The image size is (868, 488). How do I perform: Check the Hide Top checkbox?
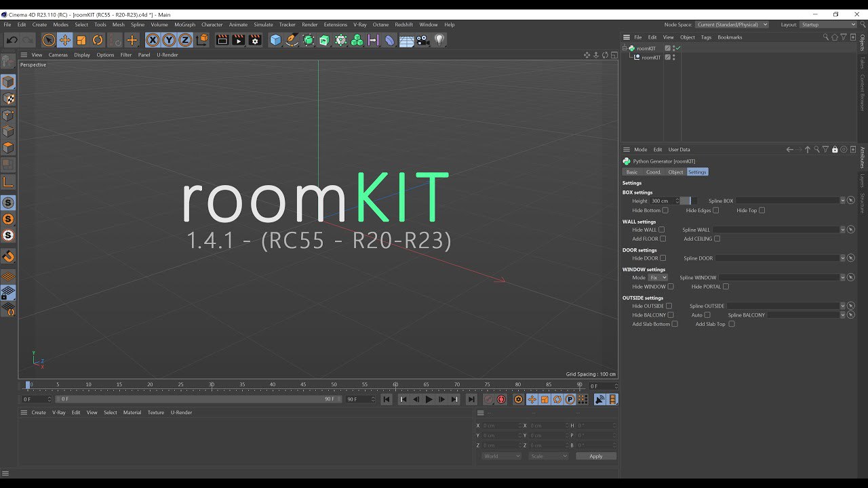tap(762, 210)
